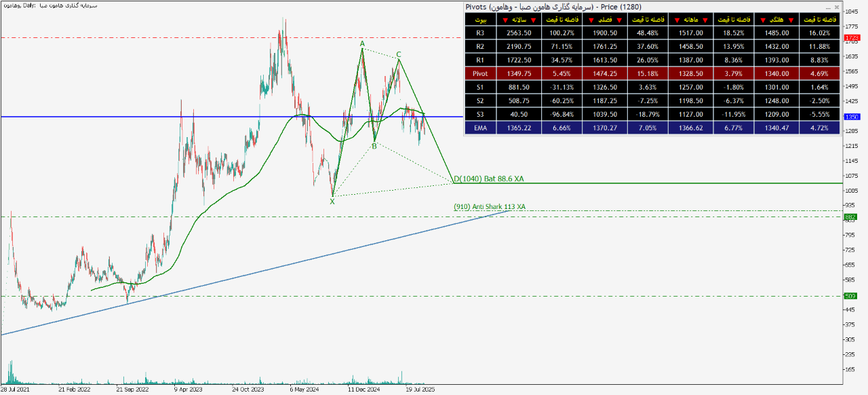Click the EMA row label cell
The width and height of the screenshot is (868, 395).
[480, 128]
